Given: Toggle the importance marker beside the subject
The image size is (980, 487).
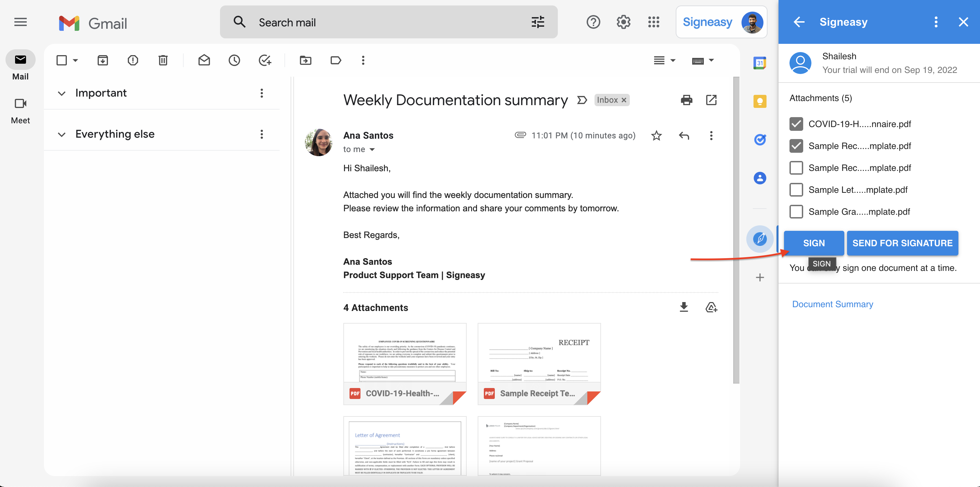Looking at the screenshot, I should [x=582, y=100].
